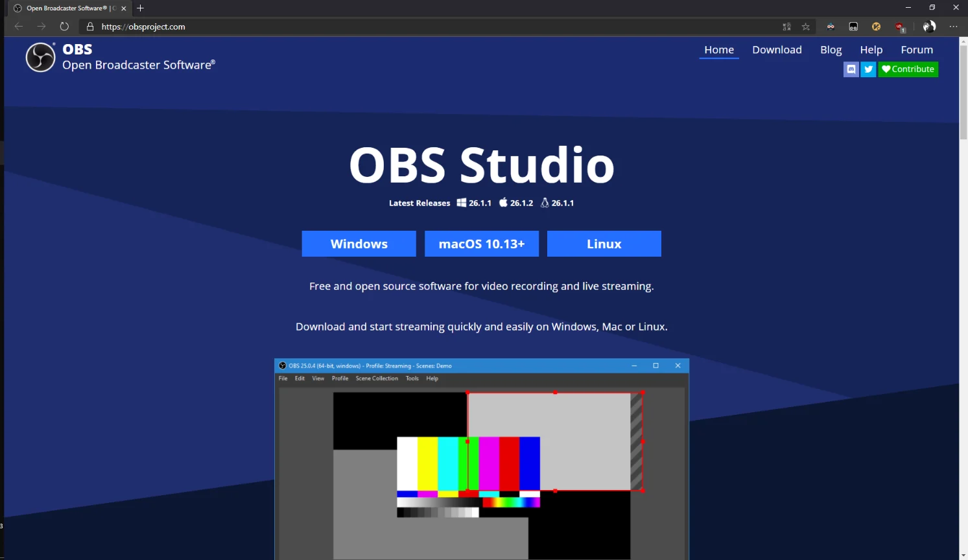The width and height of the screenshot is (968, 560).
Task: Go to the Home nav item
Action: click(x=719, y=50)
